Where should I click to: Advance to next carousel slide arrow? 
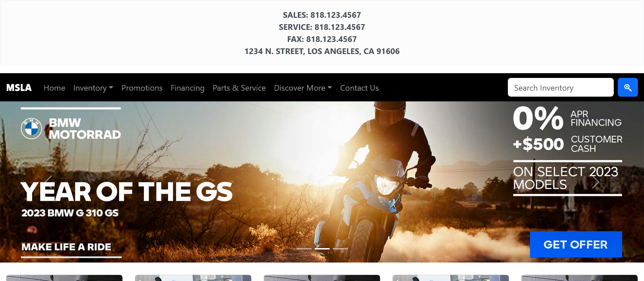(595, 182)
